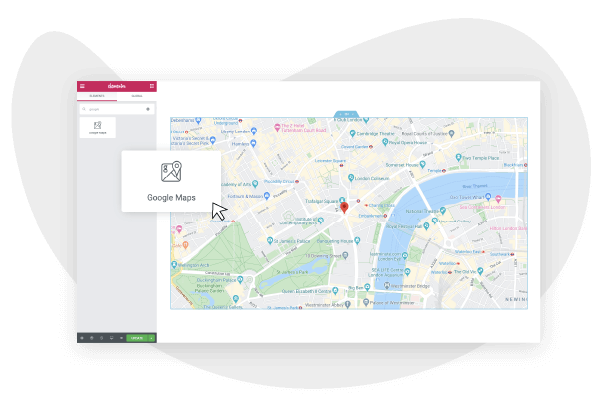Screen dimensions: 601x401
Task: Click the Piccadilly Circus station label
Action: tap(279, 181)
